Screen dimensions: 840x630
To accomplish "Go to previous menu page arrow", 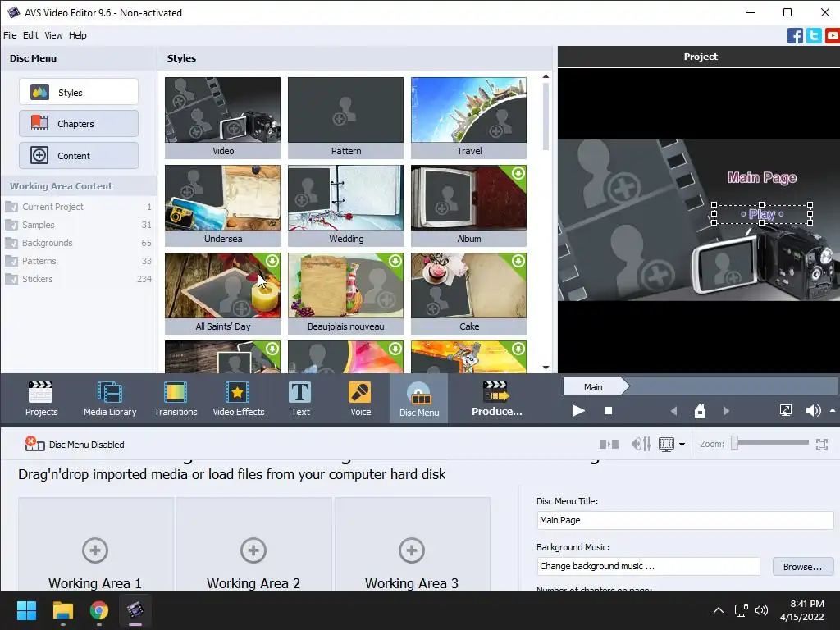I will pos(674,411).
